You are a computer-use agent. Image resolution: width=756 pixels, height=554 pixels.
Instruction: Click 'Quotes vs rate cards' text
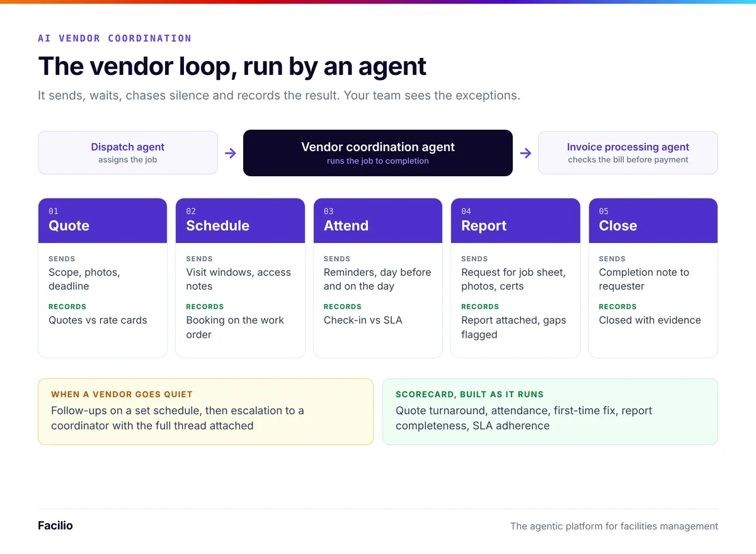tap(98, 320)
